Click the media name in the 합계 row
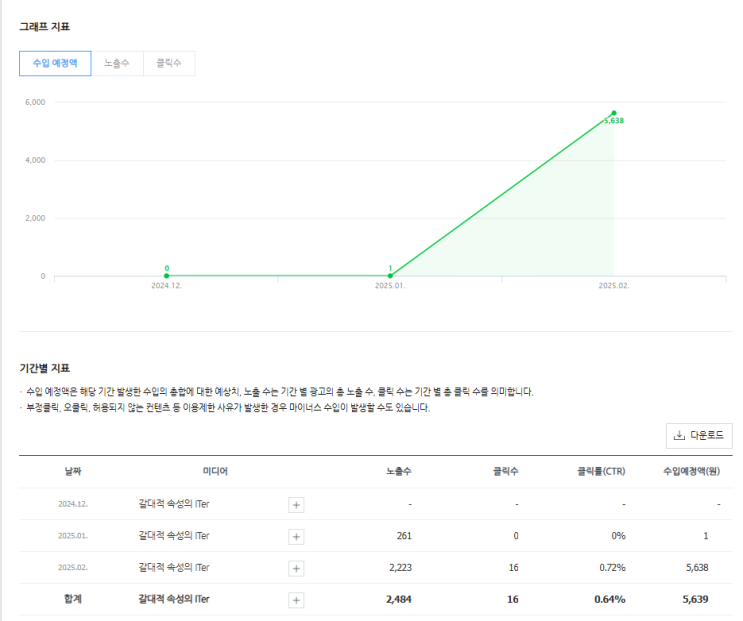Image resolution: width=743 pixels, height=621 pixels. pyautogui.click(x=174, y=600)
